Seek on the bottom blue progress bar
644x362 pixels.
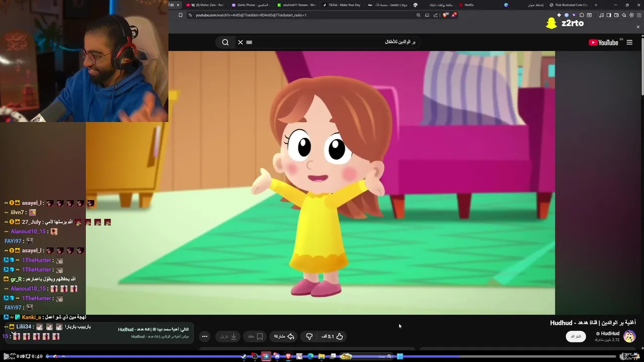pyautogui.click(x=332, y=356)
